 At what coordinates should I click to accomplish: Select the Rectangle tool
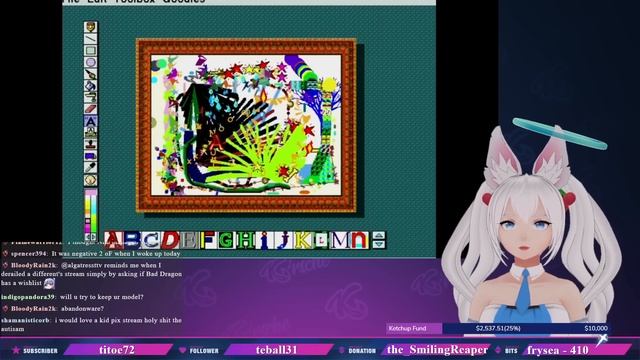[x=91, y=51]
